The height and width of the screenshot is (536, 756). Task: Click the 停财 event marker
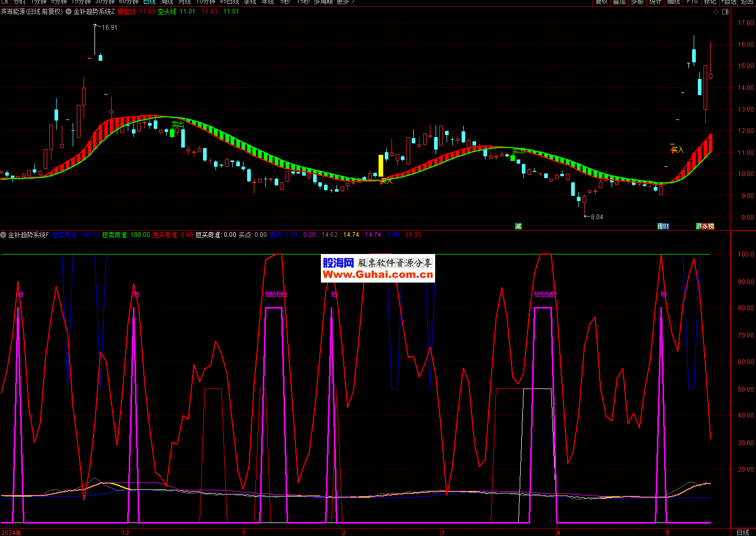click(x=663, y=226)
